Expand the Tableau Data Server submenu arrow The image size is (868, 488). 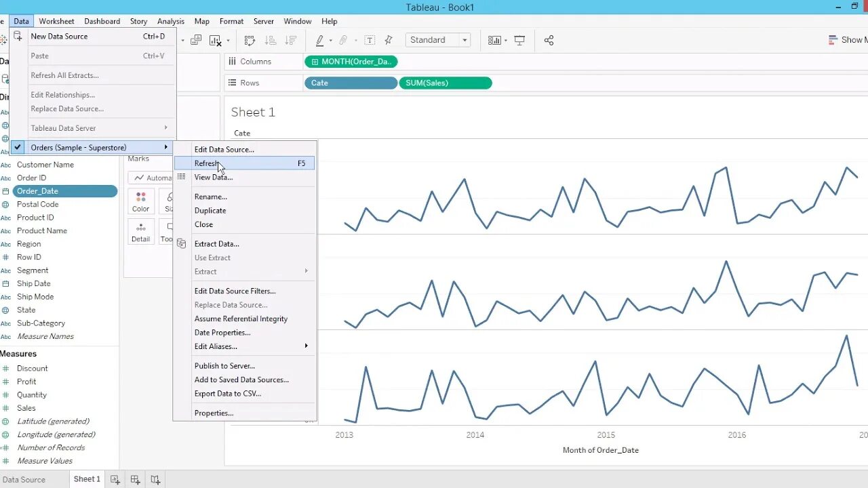(x=165, y=127)
